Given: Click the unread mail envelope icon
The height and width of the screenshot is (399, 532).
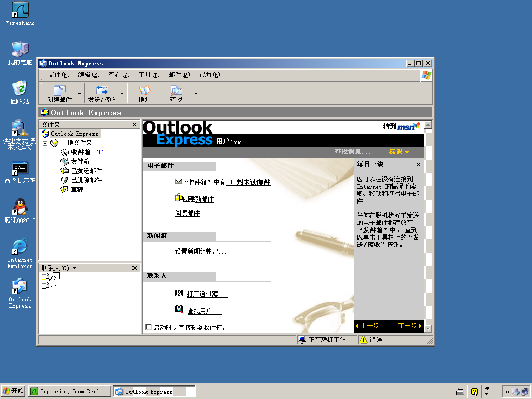Looking at the screenshot, I should [x=179, y=182].
